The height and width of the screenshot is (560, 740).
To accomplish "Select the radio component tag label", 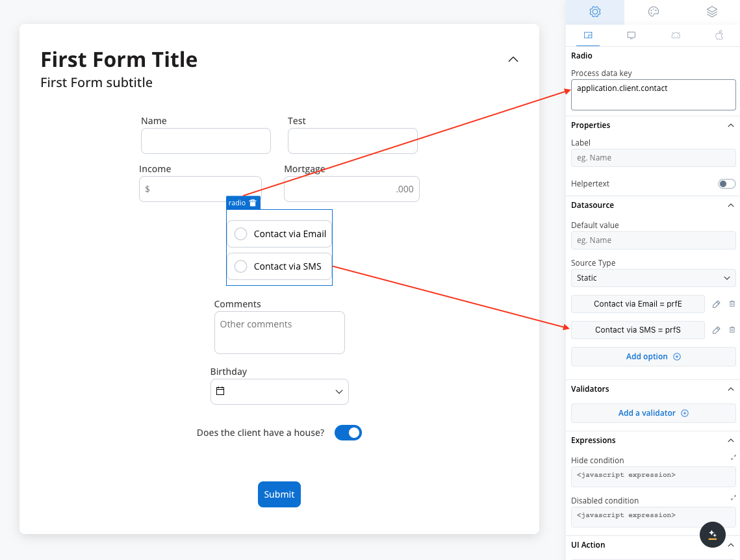I will click(237, 203).
